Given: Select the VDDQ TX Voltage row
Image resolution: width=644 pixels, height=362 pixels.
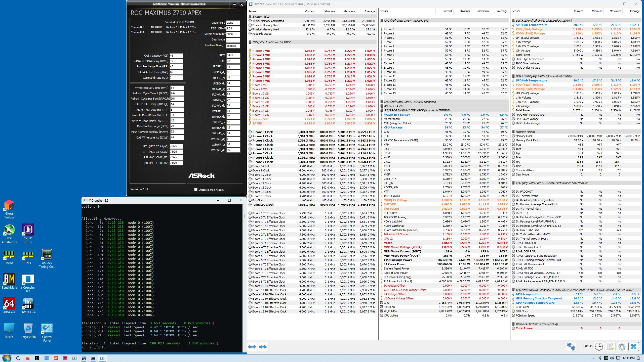Looking at the screenshot, I should click(x=445, y=200).
